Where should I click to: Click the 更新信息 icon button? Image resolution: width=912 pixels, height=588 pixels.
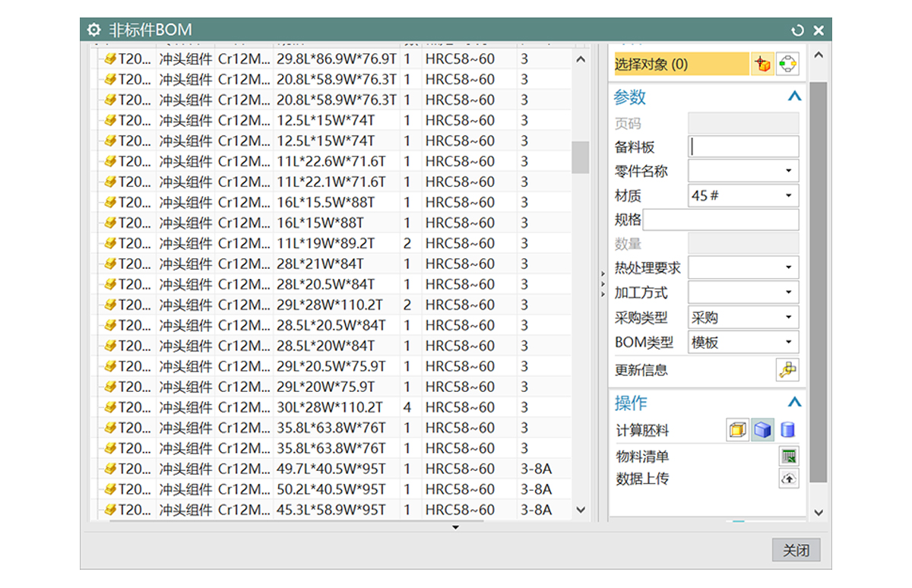pos(787,370)
